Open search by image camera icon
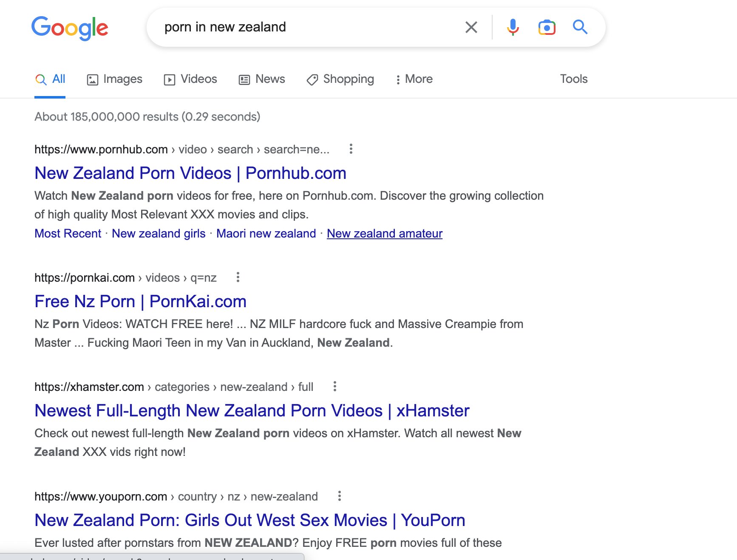737x560 pixels. (x=547, y=27)
